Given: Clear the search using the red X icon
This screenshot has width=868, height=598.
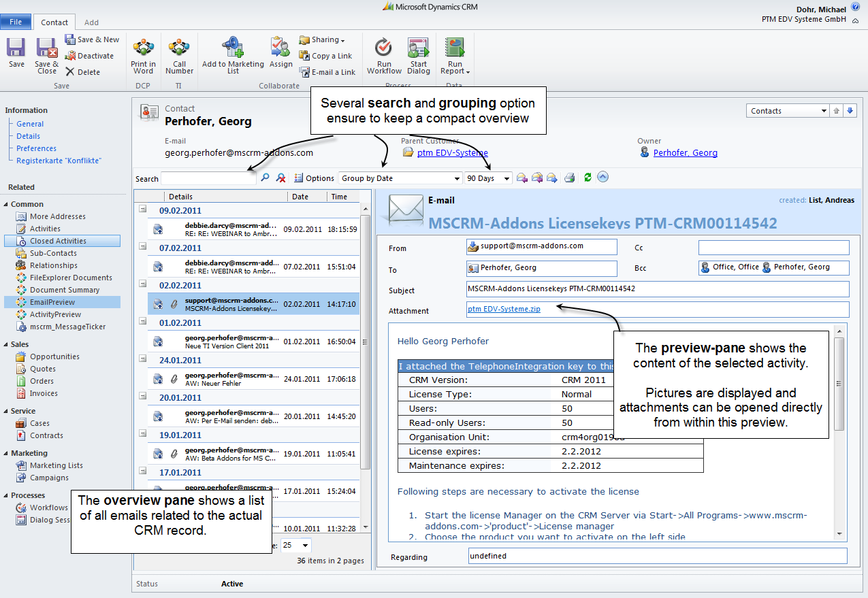Looking at the screenshot, I should (279, 178).
